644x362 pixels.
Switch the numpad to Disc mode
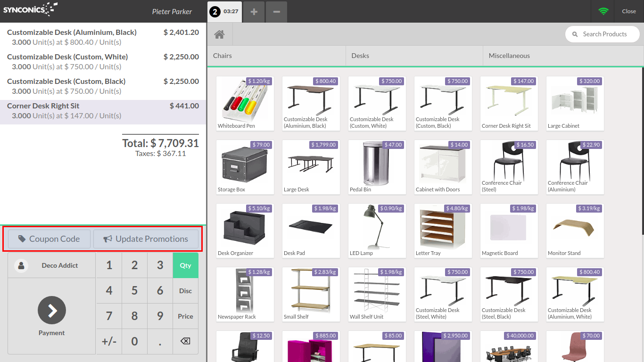[185, 291]
